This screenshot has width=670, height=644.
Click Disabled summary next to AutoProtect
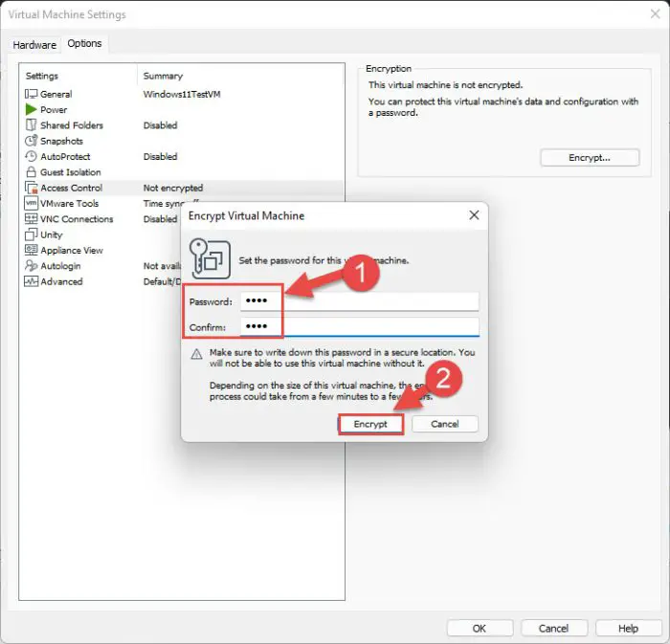[160, 156]
